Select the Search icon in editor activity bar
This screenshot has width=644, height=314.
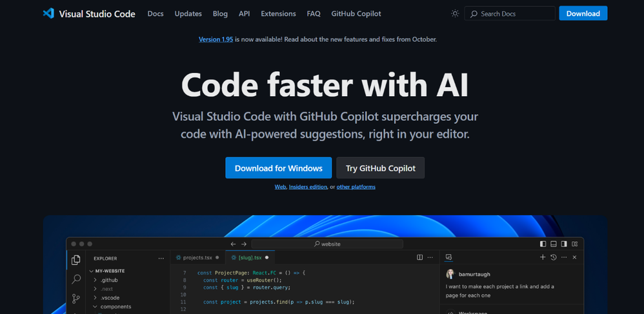pyautogui.click(x=76, y=279)
